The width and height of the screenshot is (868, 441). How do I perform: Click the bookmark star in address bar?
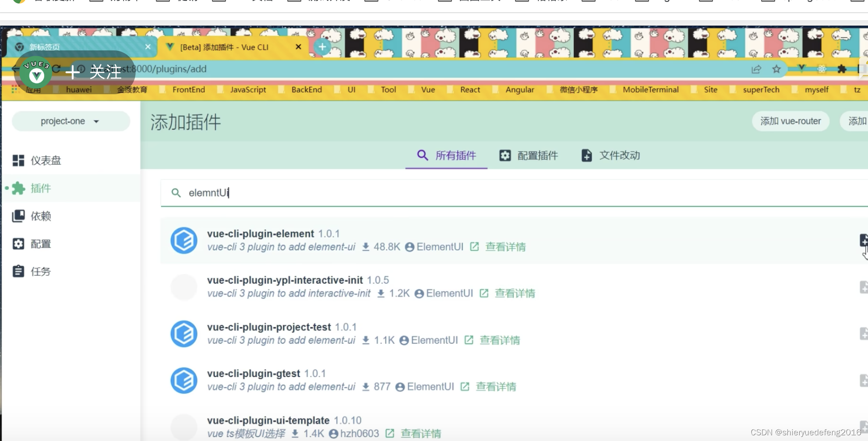(776, 69)
